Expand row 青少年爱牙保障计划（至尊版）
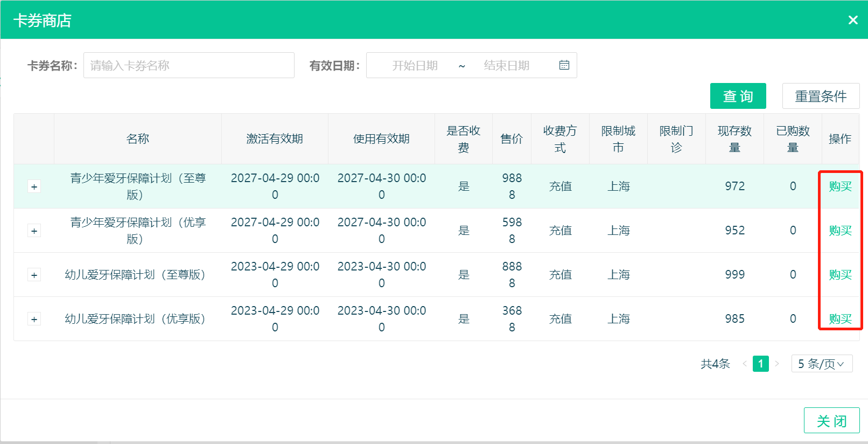Image resolution: width=868 pixels, height=444 pixels. pos(34,186)
